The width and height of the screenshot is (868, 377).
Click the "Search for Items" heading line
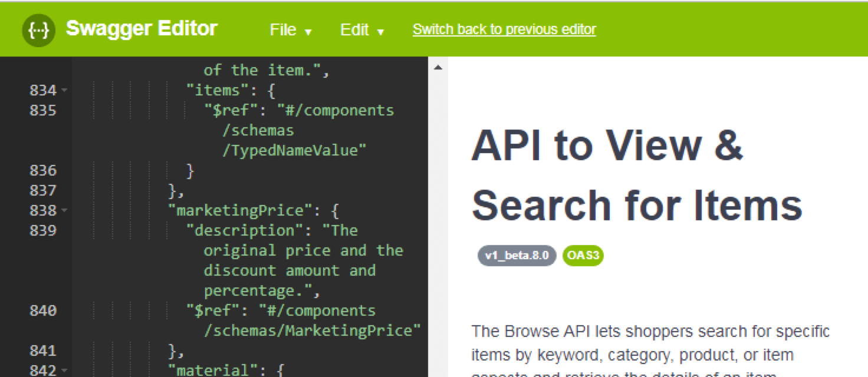coord(637,204)
